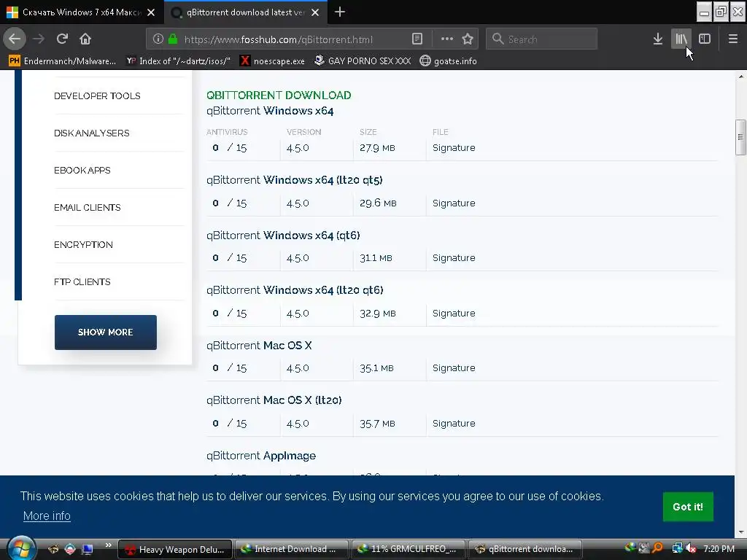Show site information via the info icon
This screenshot has width=747, height=560.
[x=158, y=39]
